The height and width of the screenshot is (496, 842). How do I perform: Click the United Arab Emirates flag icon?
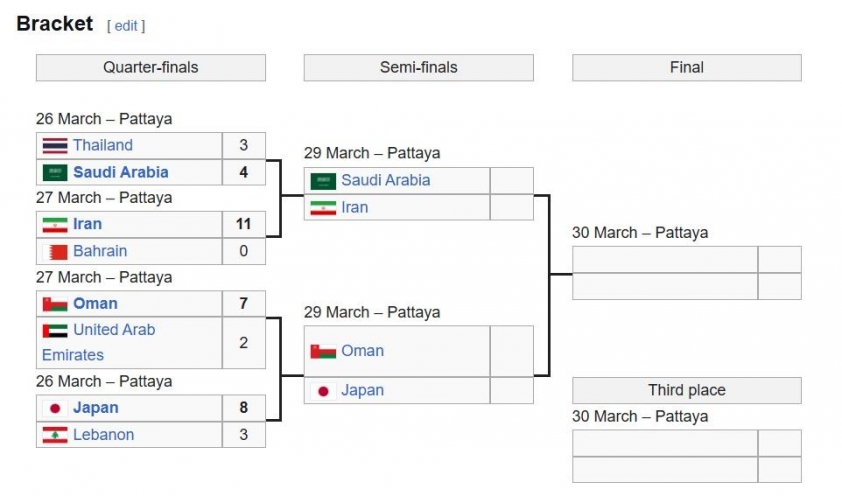55,330
